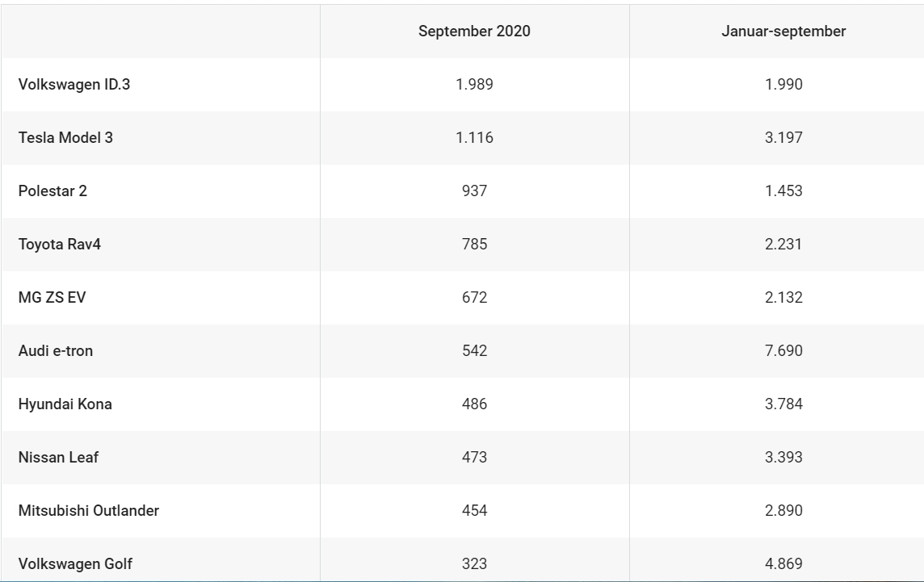Viewport: 924px width, 582px height.
Task: Click the 7.690 Audi e-tron total
Action: pyautogui.click(x=783, y=350)
